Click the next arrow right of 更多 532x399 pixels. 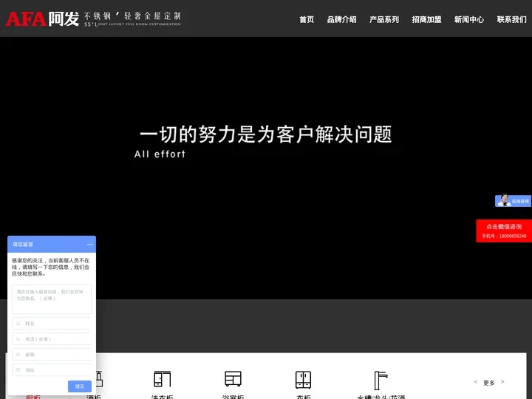coord(502,382)
